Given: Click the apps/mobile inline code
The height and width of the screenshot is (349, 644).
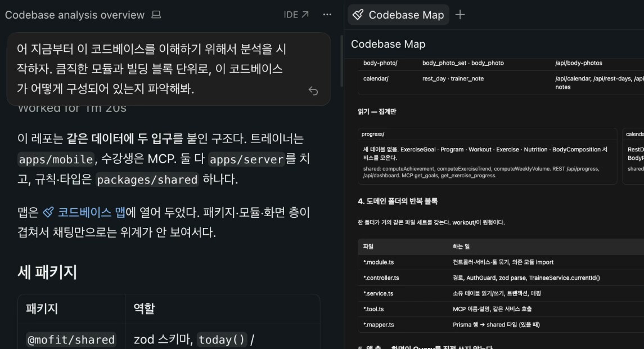Looking at the screenshot, I should pos(56,159).
